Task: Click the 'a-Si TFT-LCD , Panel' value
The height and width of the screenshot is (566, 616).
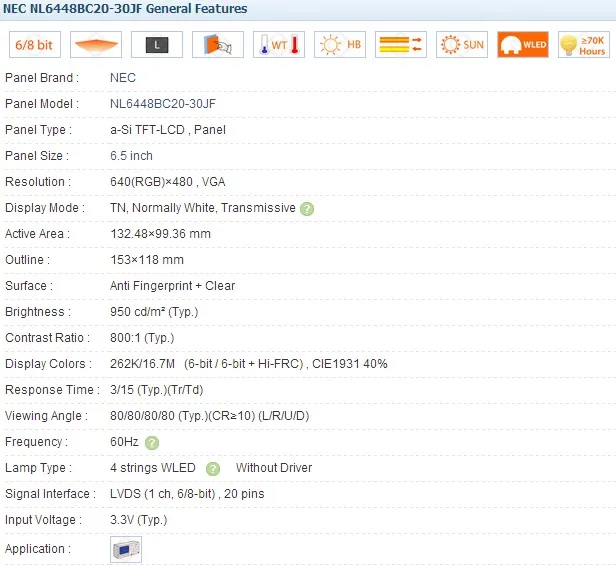Action: click(168, 130)
